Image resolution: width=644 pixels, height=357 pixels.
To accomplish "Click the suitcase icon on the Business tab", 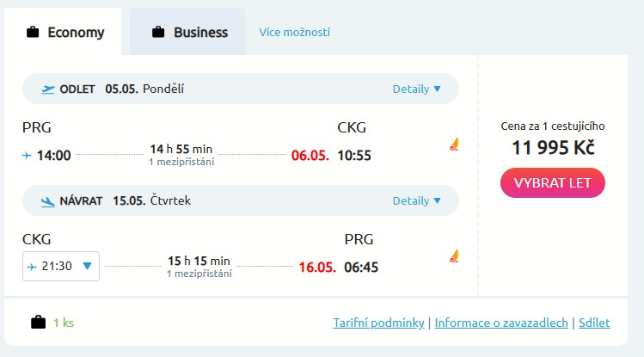I will pos(158,33).
